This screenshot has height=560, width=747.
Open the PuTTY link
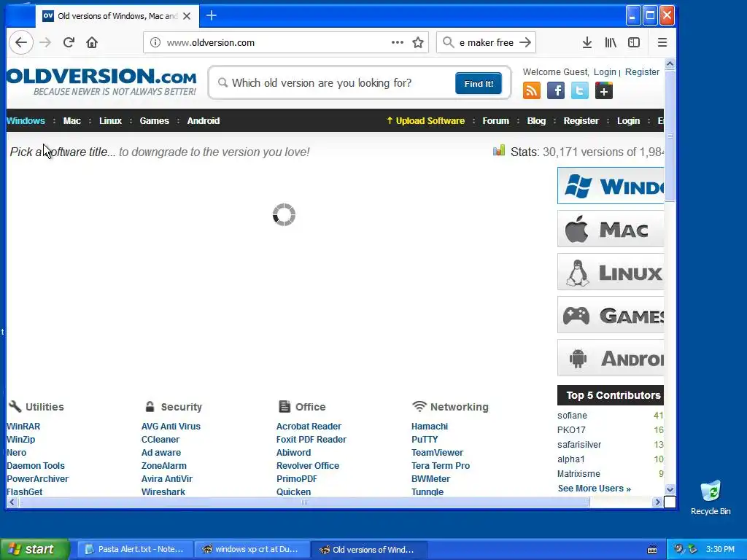(x=425, y=440)
